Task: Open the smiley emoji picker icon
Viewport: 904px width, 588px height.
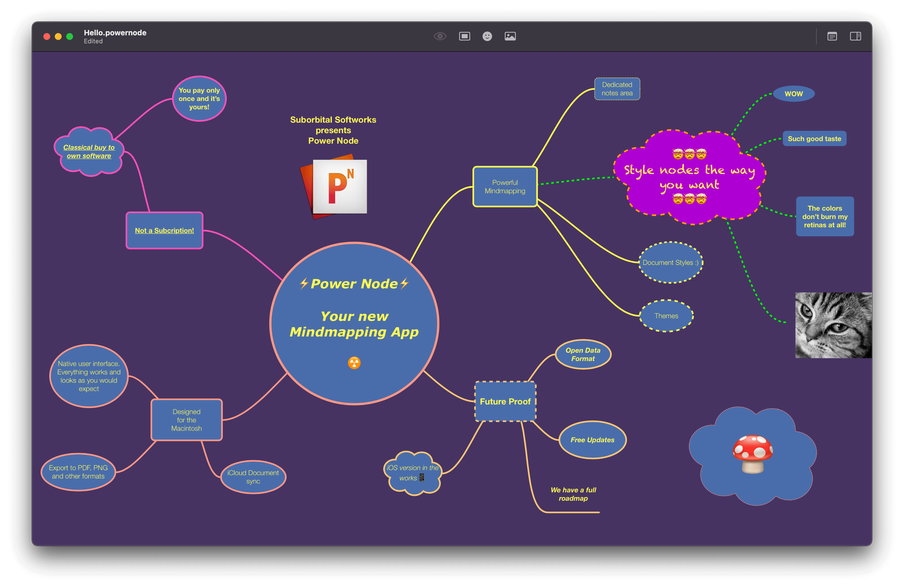Action: 487,36
